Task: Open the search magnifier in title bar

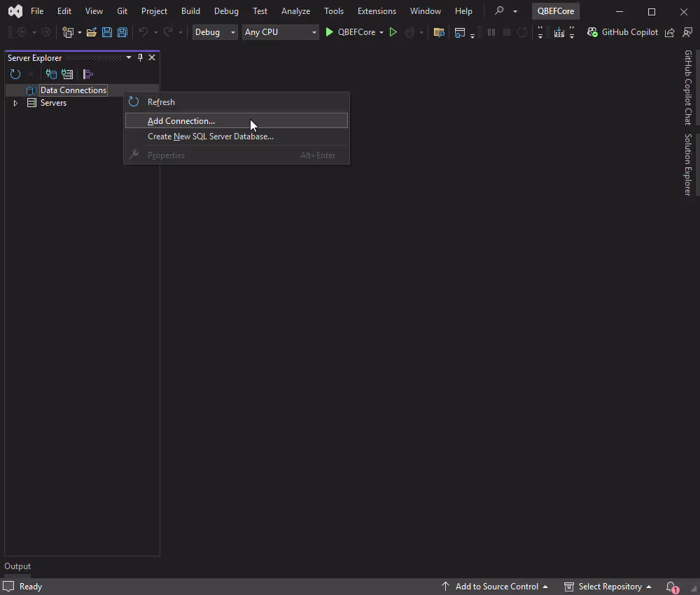Action: click(499, 10)
